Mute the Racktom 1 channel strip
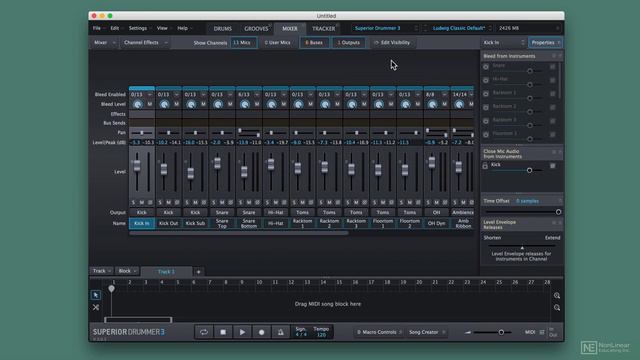 (x=302, y=202)
